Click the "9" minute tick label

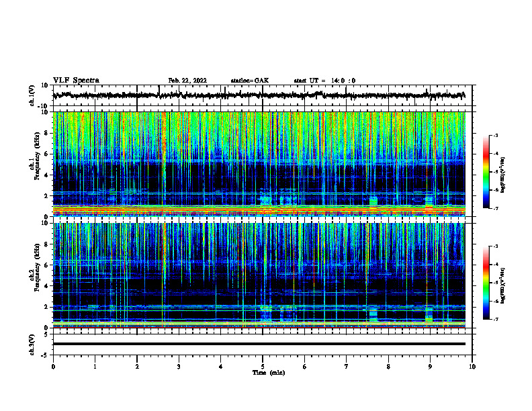coord(430,367)
